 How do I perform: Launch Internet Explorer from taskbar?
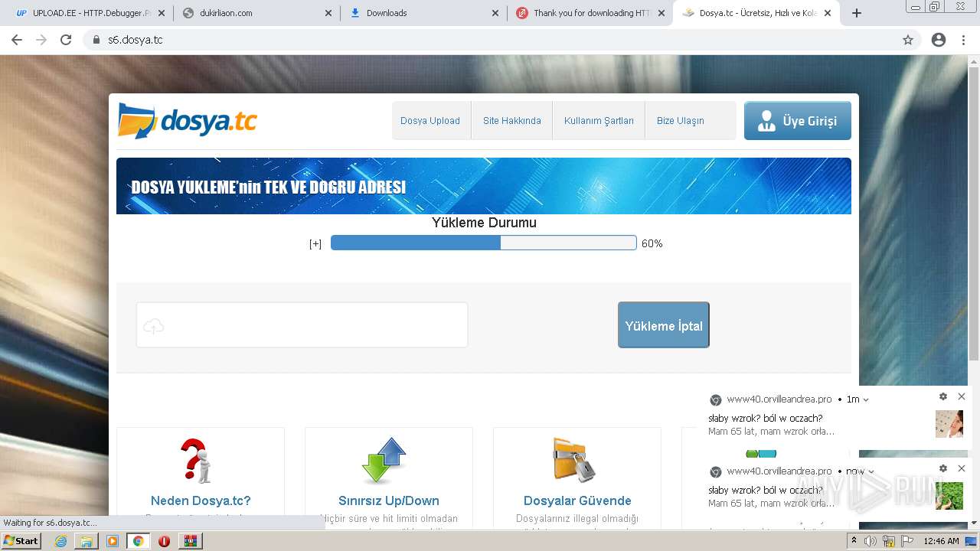[61, 541]
